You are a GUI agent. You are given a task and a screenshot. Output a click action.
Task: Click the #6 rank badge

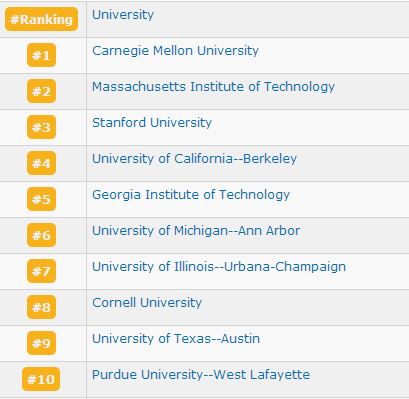coord(41,235)
